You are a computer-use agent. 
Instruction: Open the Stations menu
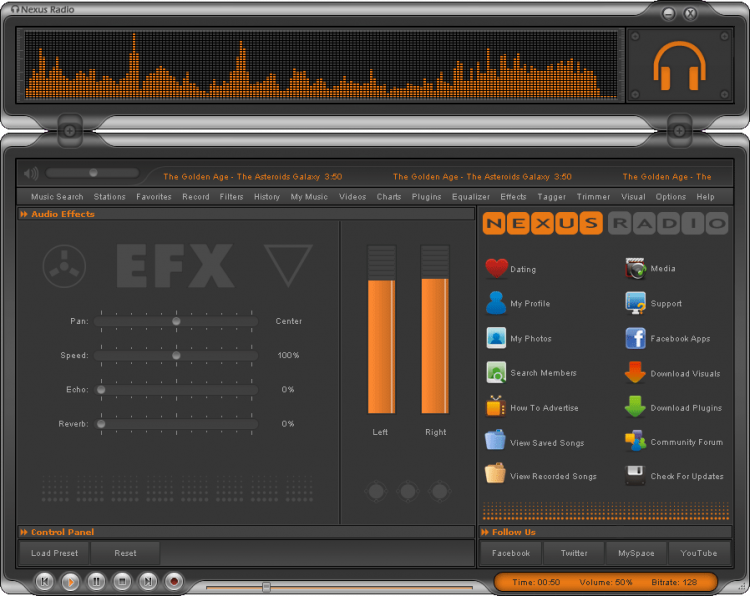[x=110, y=197]
